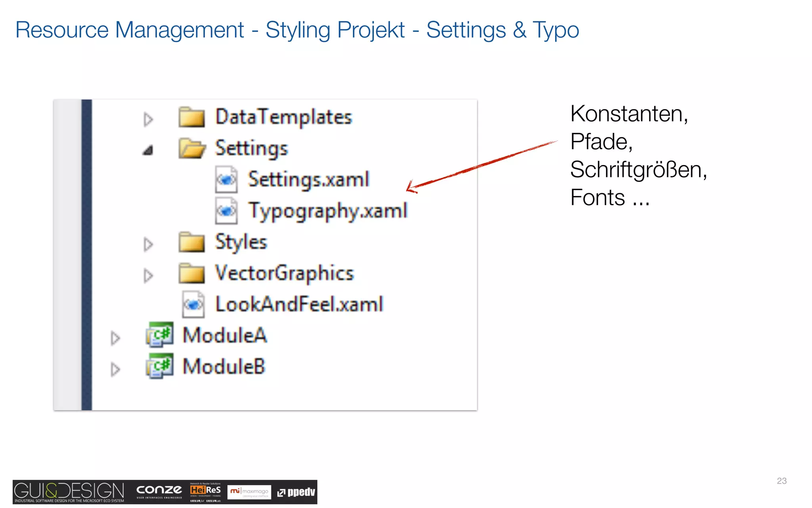Viewport: 812px width, 508px height.
Task: Select the DataTemplates tree label
Action: [283, 117]
